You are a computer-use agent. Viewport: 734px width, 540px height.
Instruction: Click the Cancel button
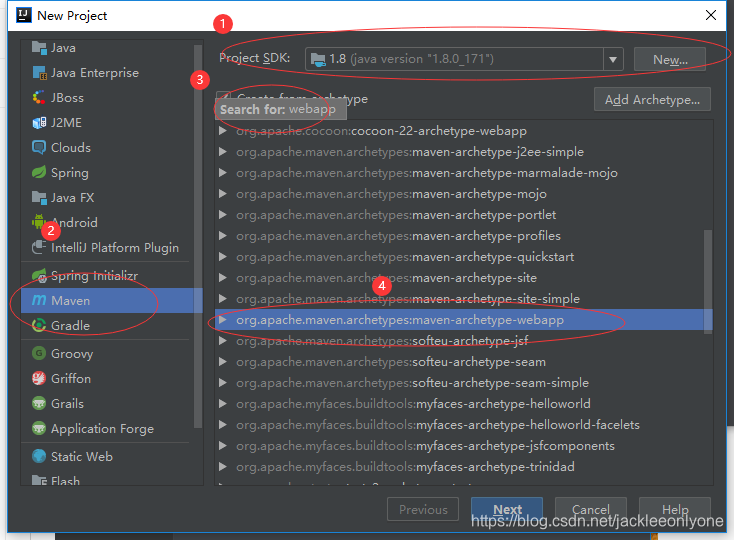(591, 509)
